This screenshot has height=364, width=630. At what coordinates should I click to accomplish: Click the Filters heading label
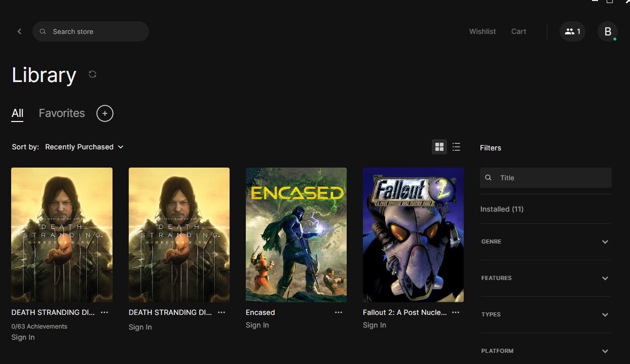491,148
